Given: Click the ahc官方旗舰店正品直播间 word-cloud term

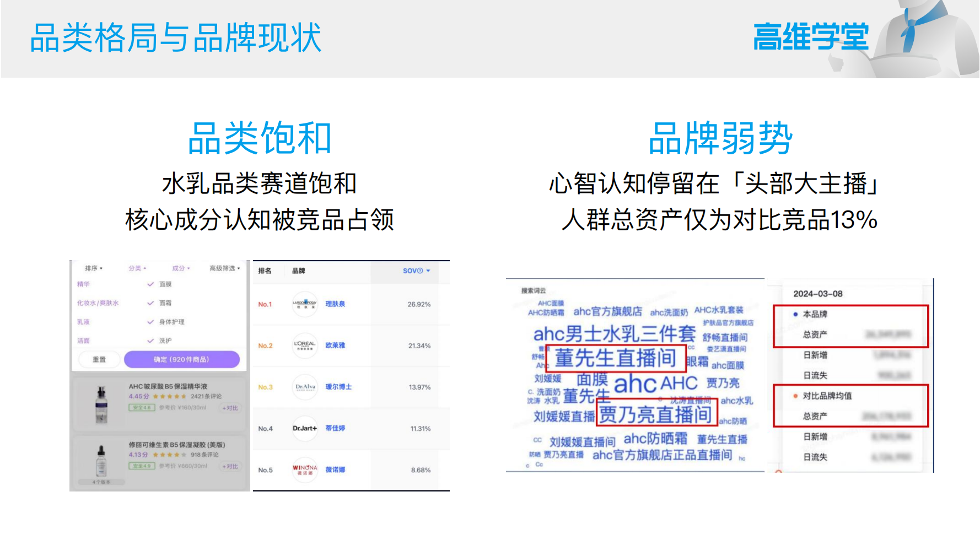Looking at the screenshot, I should (x=662, y=455).
